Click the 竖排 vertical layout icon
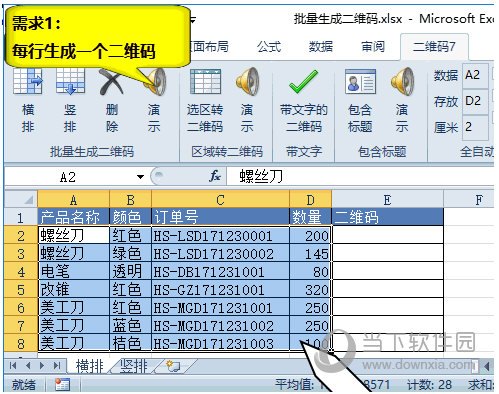 (x=70, y=81)
